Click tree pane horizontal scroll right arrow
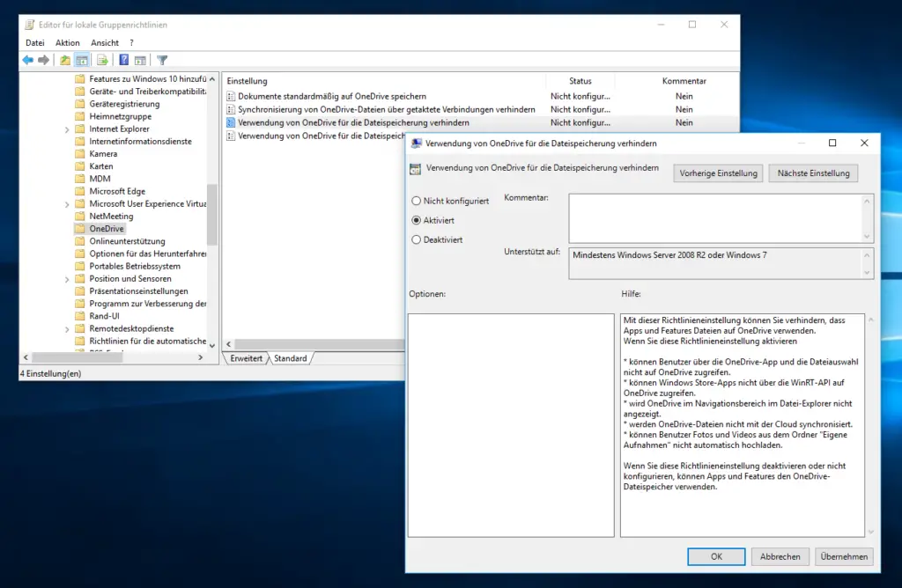The image size is (902, 588). (x=200, y=357)
